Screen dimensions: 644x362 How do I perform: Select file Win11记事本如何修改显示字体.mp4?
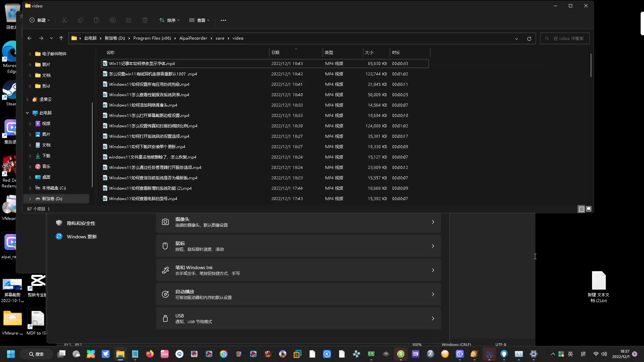click(x=265, y=63)
